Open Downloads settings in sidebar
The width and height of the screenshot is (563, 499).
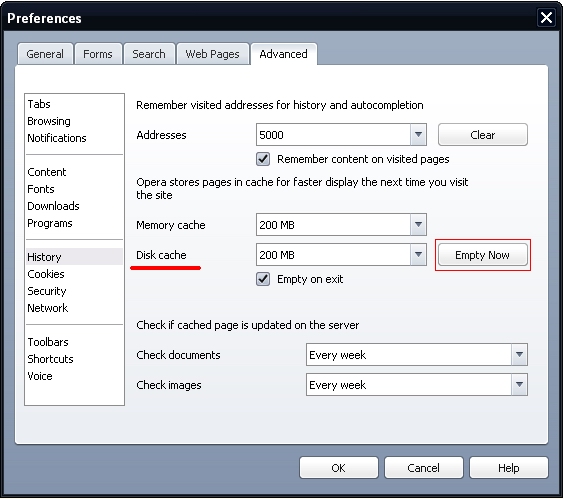[x=53, y=206]
